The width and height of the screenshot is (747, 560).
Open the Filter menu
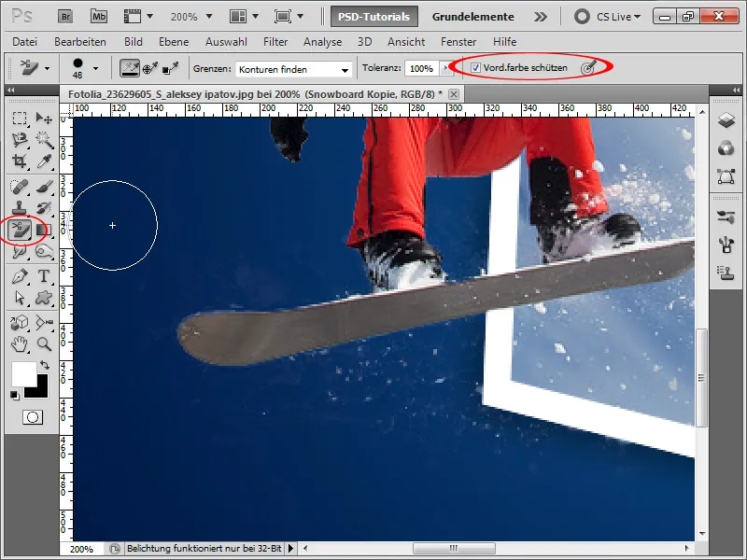(x=275, y=42)
